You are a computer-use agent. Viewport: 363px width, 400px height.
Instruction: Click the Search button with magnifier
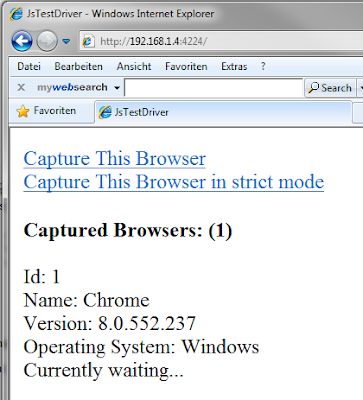[x=330, y=88]
